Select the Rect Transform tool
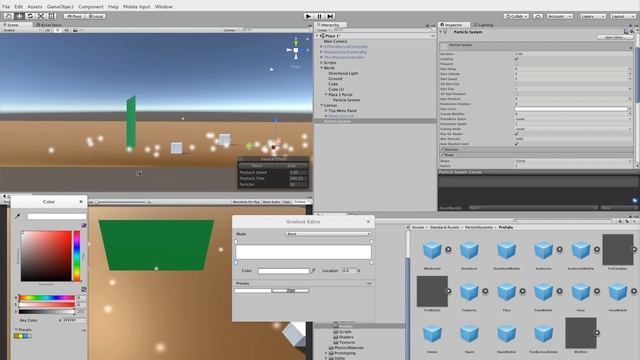Viewport: 640px width, 360px height. coord(52,16)
